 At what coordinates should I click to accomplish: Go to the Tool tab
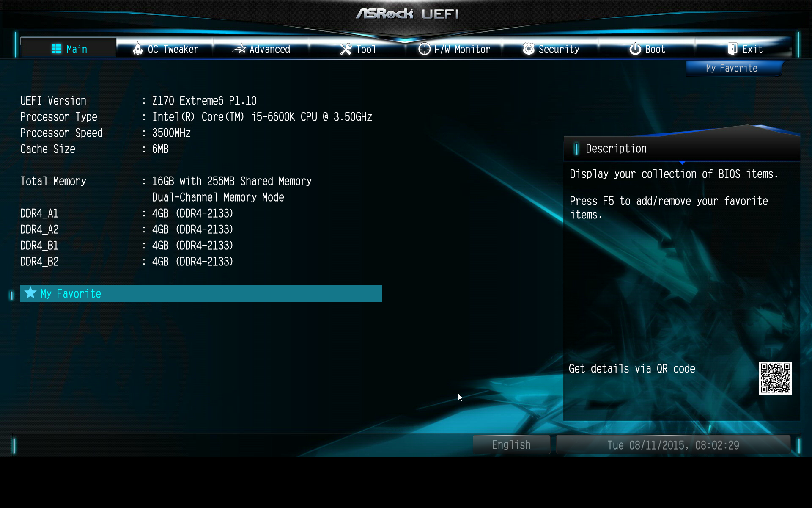pyautogui.click(x=358, y=48)
